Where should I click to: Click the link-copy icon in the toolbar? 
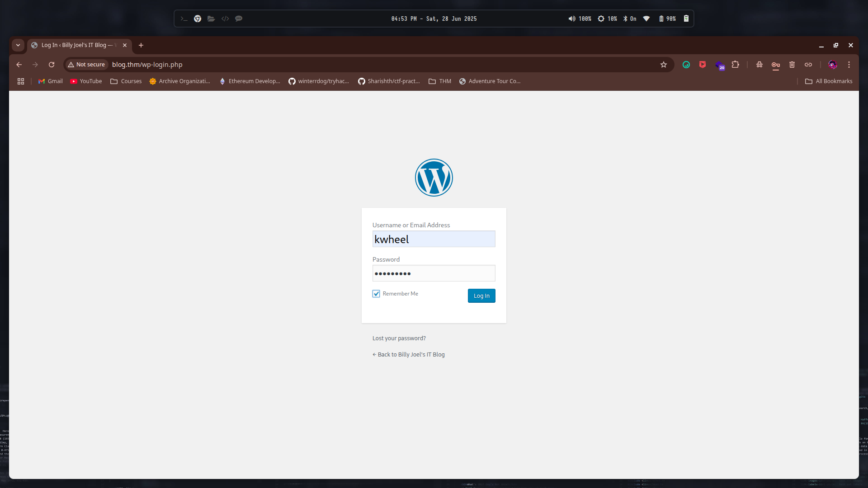808,65
